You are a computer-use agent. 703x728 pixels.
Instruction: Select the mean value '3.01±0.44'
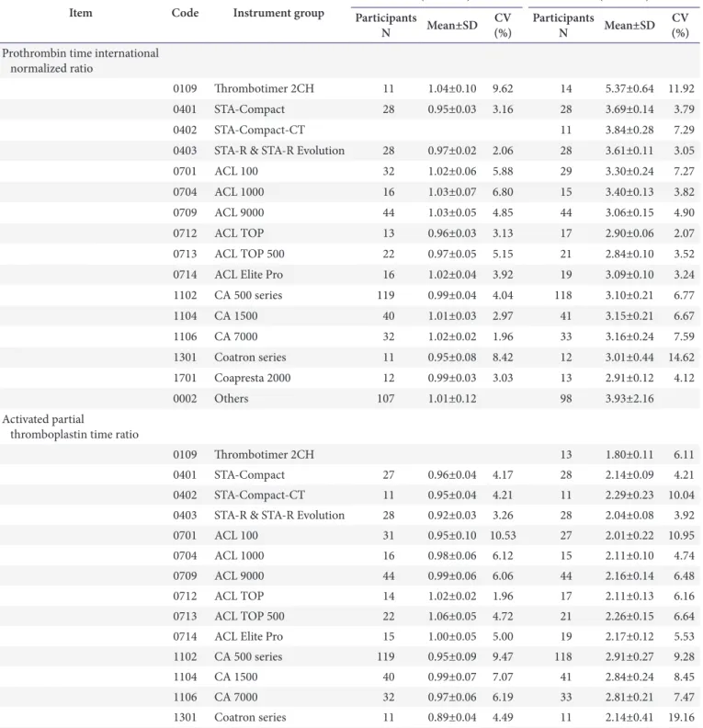click(629, 357)
